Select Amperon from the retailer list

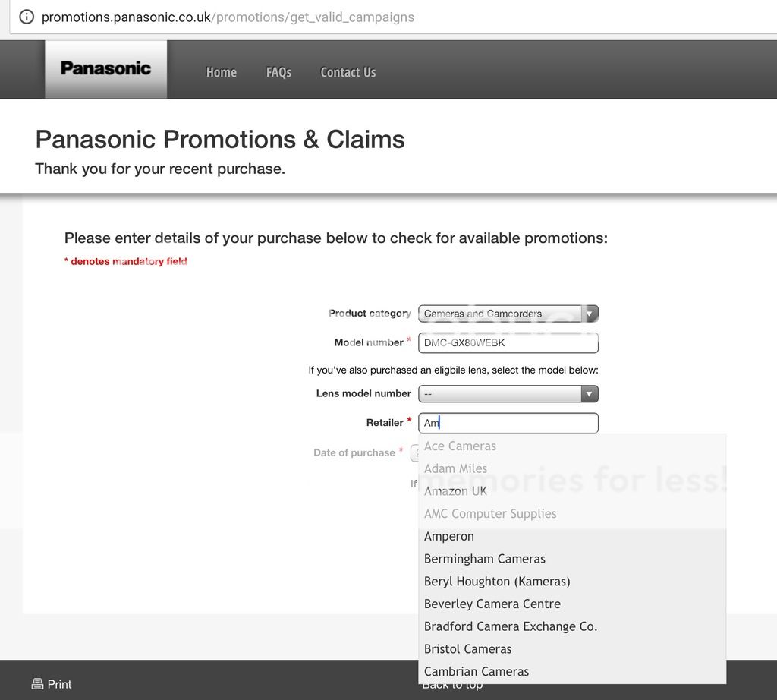[x=449, y=537]
